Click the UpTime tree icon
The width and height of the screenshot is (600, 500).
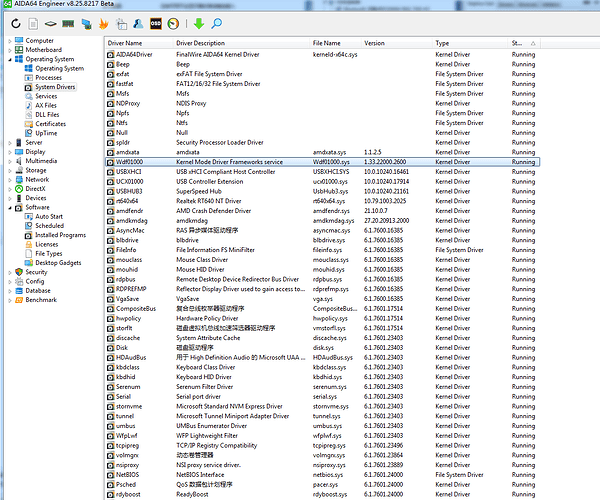(29, 133)
